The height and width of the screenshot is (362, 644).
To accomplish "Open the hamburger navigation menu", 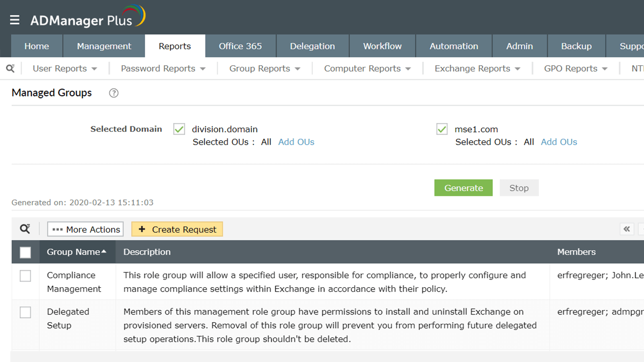I will pyautogui.click(x=15, y=20).
